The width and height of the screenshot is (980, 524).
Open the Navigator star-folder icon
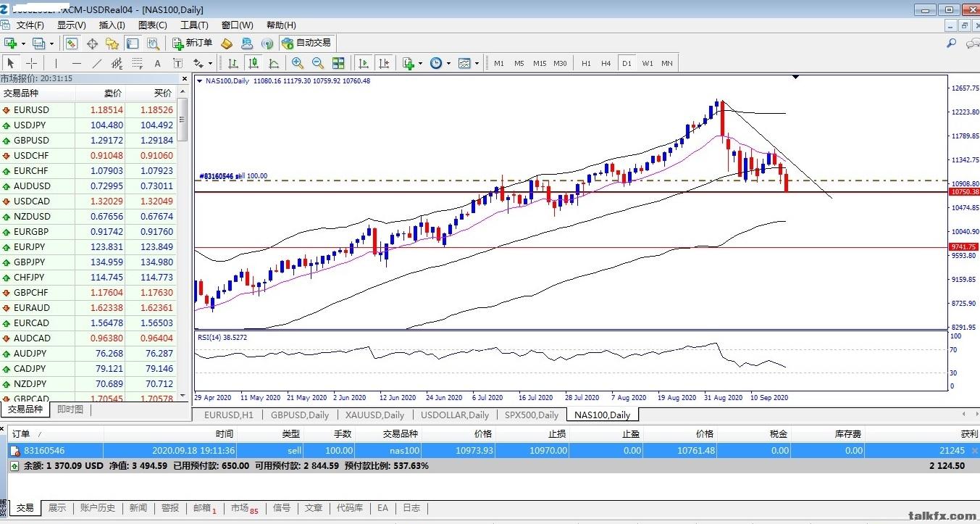[113, 43]
